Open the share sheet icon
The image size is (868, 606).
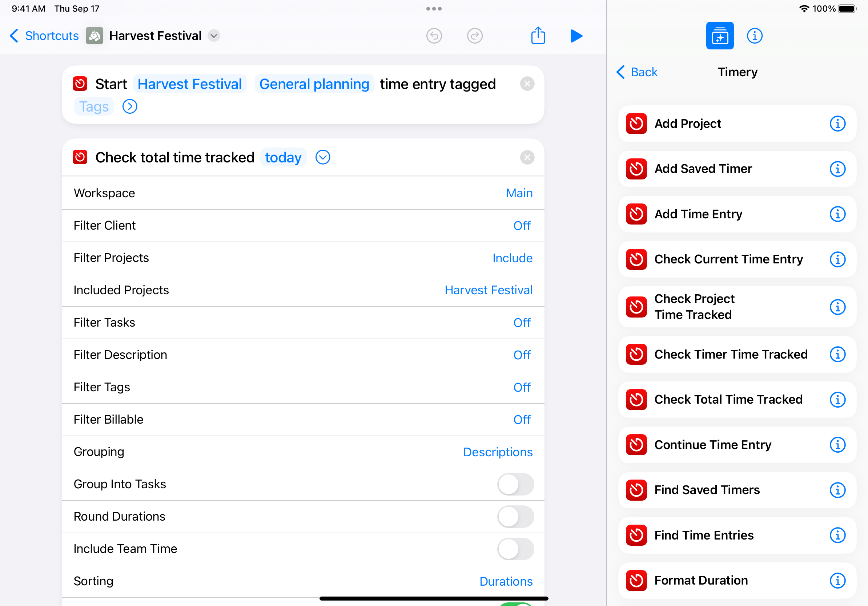(538, 36)
